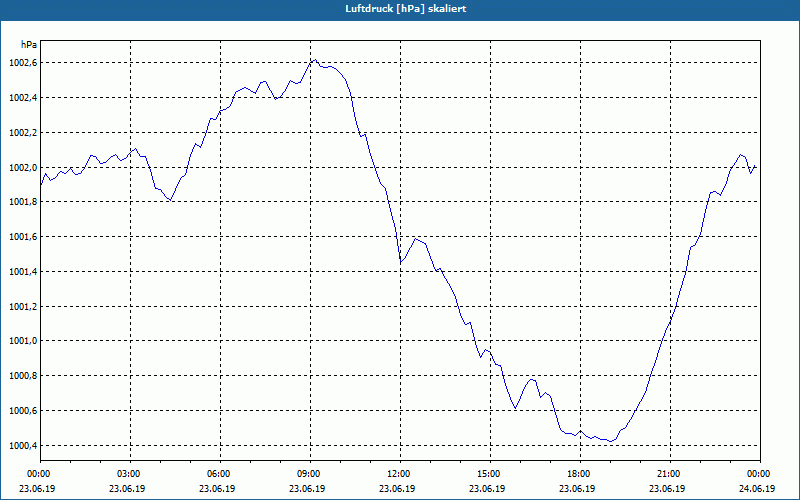Viewport: 800px width, 500px height.
Task: Click the 1000,8 y-axis value
Action: pyautogui.click(x=23, y=376)
